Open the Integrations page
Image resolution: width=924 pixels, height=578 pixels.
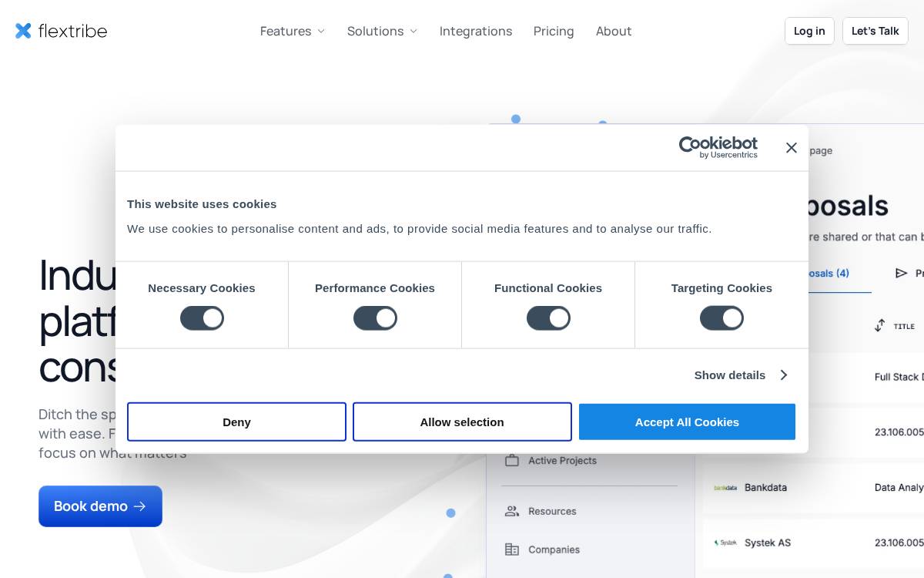click(x=476, y=31)
